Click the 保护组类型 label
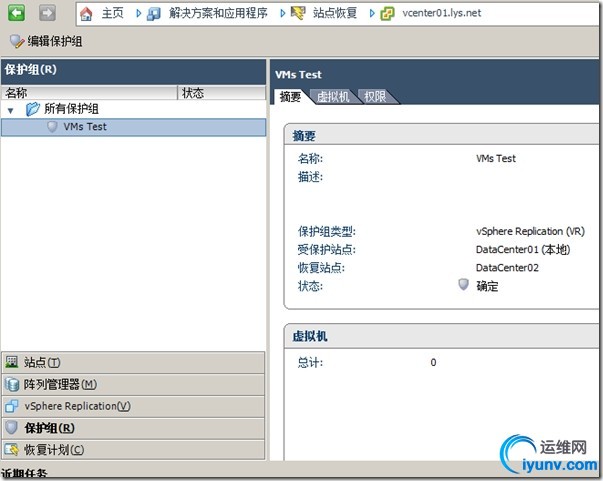Viewport: 603px width, 481px height. pyautogui.click(x=326, y=231)
